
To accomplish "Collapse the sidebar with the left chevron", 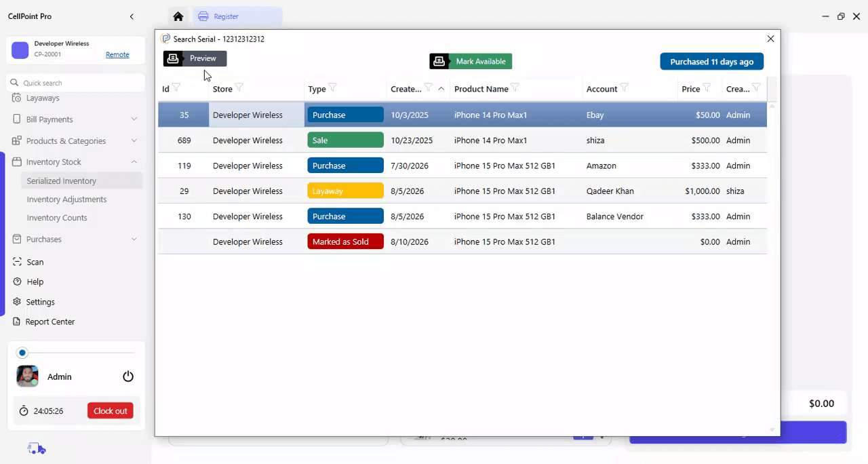I will pos(132,16).
